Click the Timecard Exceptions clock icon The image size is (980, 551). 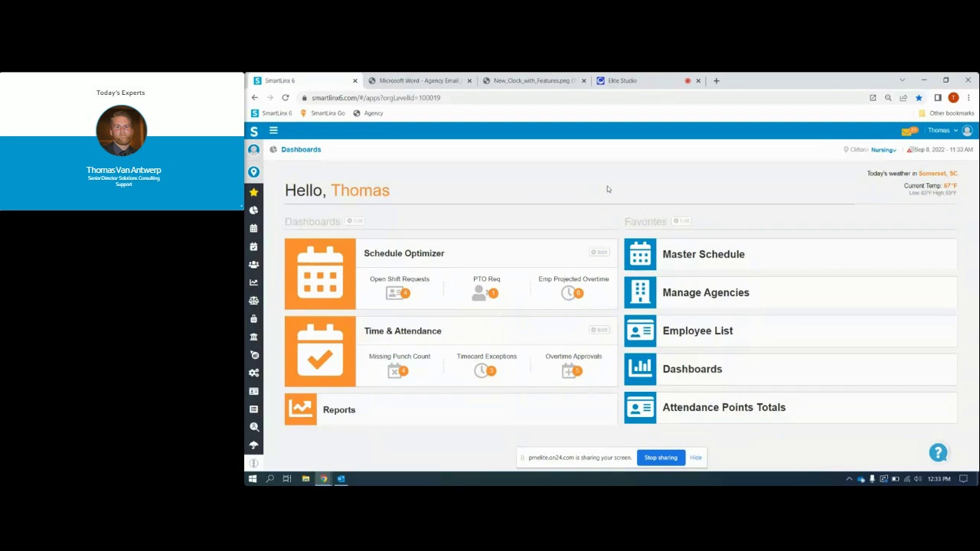click(485, 371)
